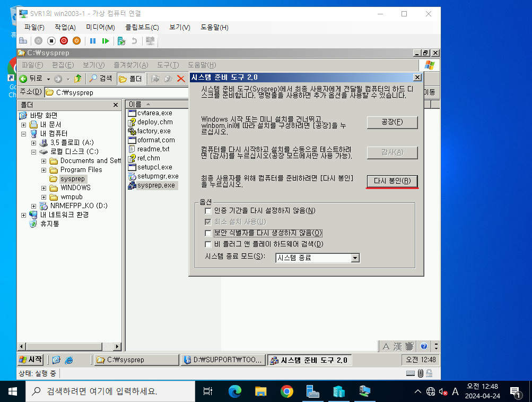
Task: Open 시스템 종료 모드 dropdown
Action: click(355, 258)
